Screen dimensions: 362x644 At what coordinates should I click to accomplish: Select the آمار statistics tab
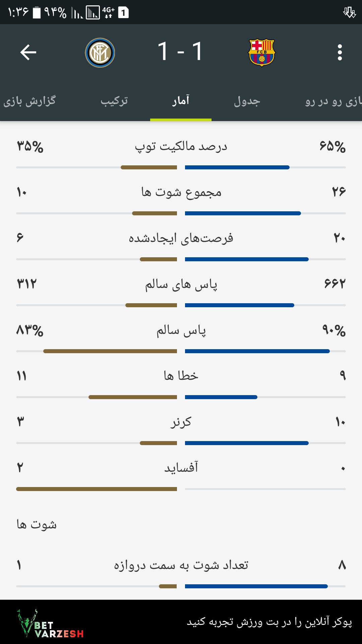[x=181, y=100]
